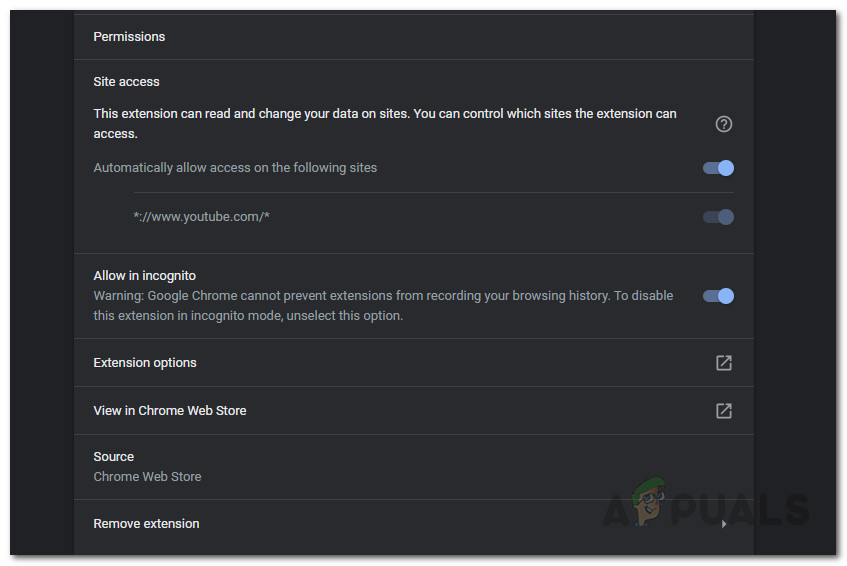Toggle automatic access on the following sites
Image resolution: width=847 pixels, height=566 pixels.
[718, 168]
